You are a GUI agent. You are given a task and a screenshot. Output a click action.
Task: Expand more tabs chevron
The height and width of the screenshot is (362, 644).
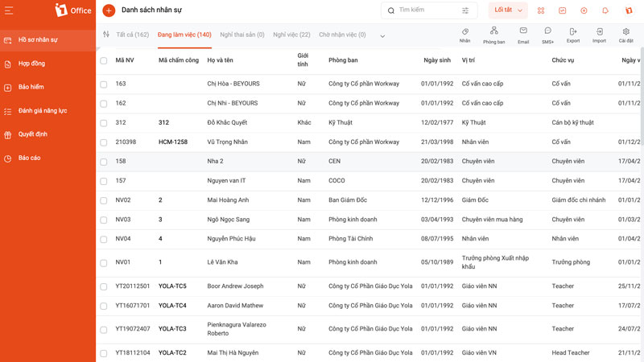tap(382, 36)
